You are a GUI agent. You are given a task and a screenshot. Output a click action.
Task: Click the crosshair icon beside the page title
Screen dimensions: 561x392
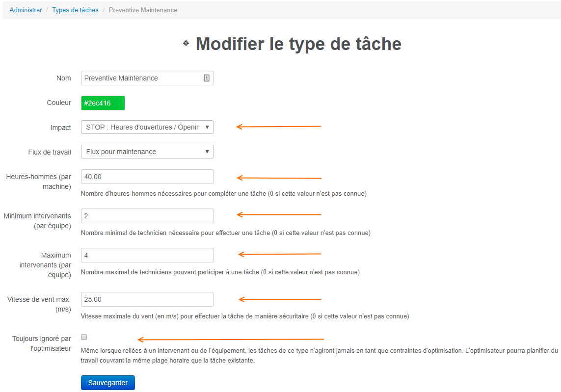[x=186, y=44]
